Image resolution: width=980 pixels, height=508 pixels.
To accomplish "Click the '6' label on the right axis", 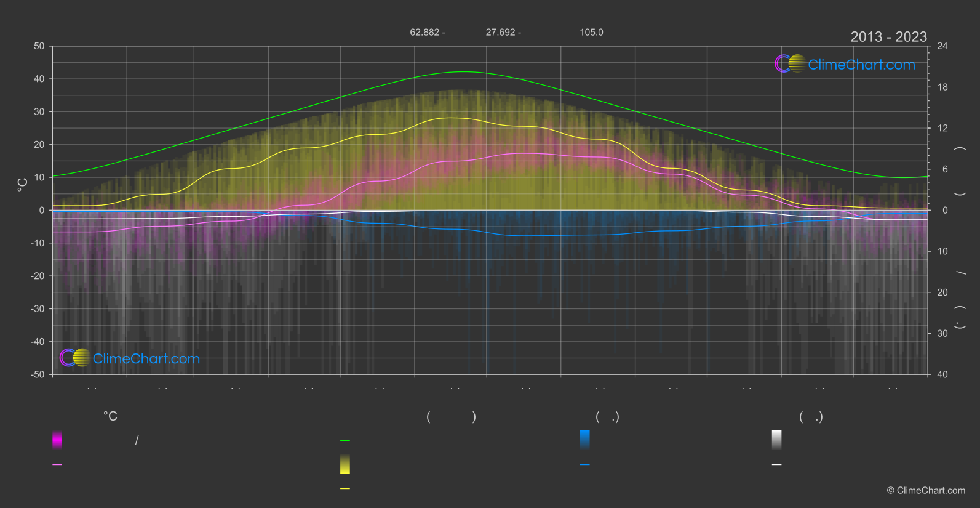I will [945, 169].
